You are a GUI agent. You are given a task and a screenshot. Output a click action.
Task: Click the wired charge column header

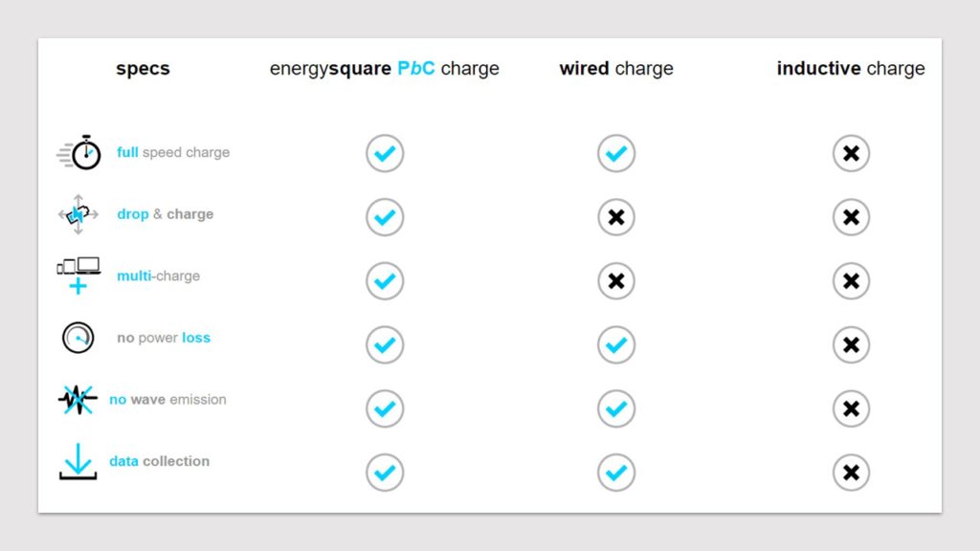(616, 68)
